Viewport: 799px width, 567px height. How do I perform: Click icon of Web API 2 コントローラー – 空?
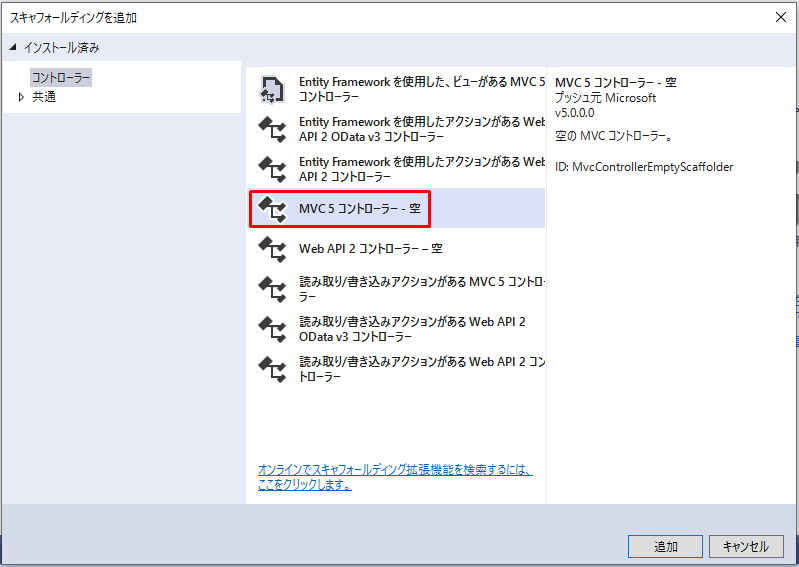tap(273, 249)
